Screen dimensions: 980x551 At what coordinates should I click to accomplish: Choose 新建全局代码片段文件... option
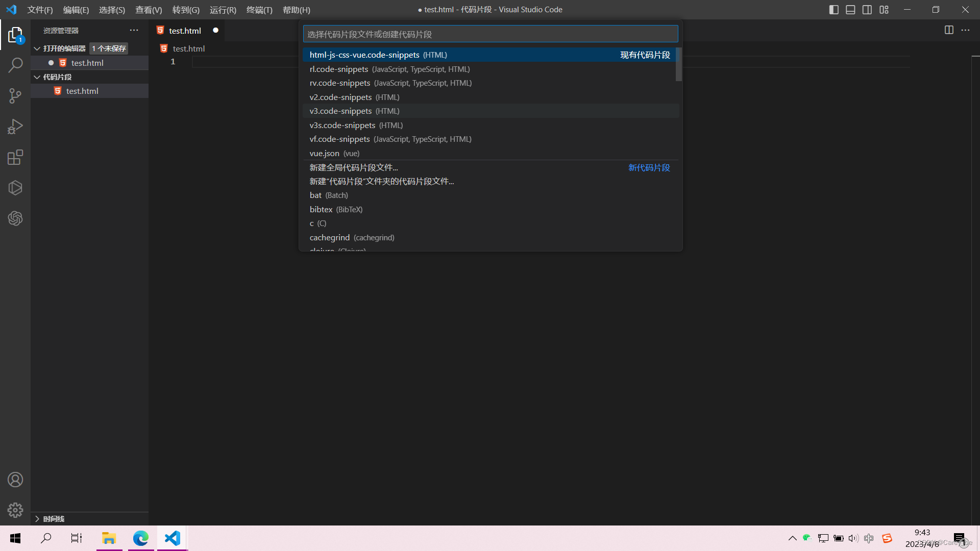pyautogui.click(x=354, y=167)
